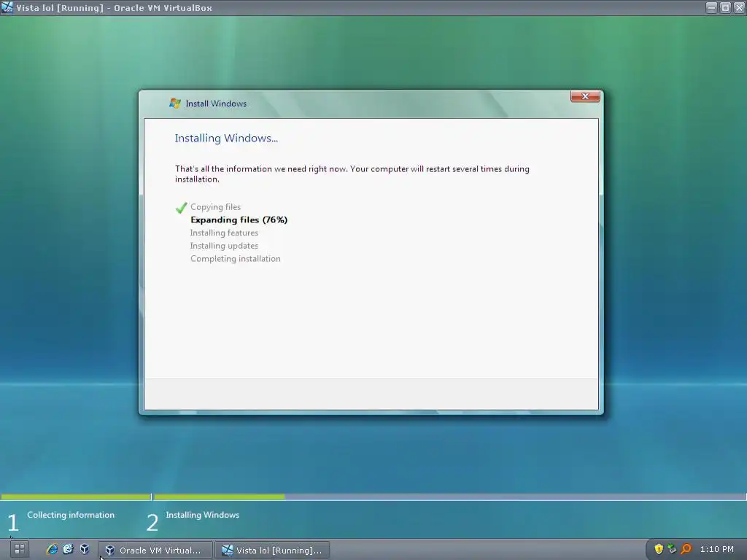Launch Internet Explorer from quick launch
The image size is (747, 560).
tap(52, 549)
